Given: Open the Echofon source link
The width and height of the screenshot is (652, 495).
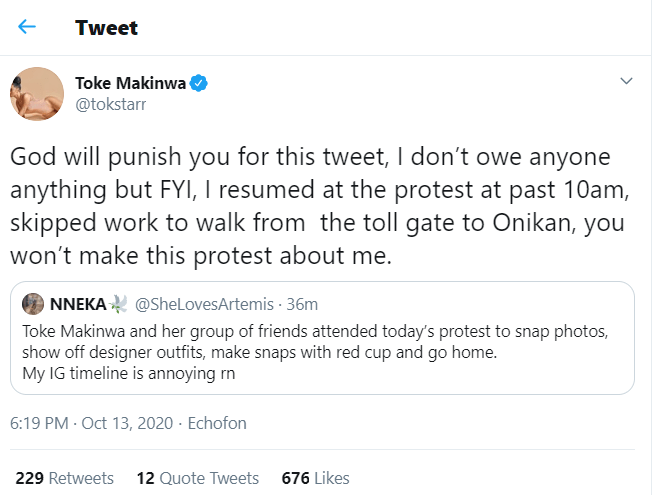Looking at the screenshot, I should click(216, 423).
